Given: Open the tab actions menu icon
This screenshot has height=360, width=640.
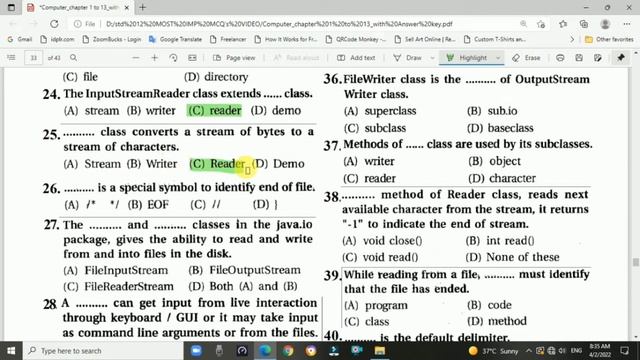Looking at the screenshot, I should click(x=11, y=7).
